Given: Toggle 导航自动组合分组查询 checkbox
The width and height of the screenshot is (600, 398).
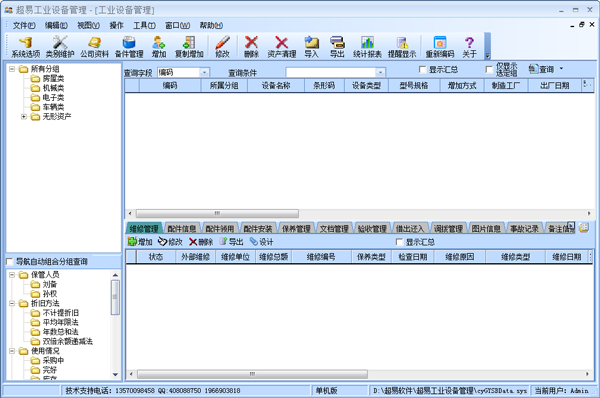Looking at the screenshot, I should coord(10,262).
